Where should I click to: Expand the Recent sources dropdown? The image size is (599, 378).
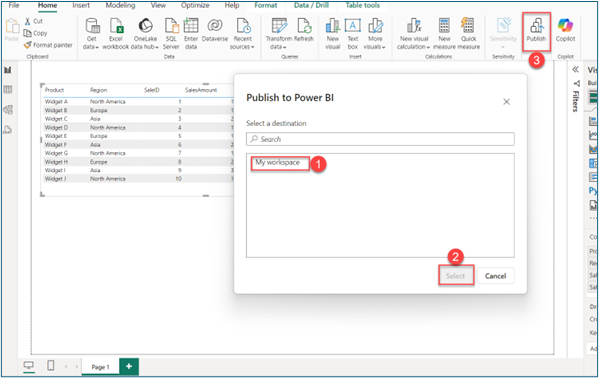click(242, 34)
